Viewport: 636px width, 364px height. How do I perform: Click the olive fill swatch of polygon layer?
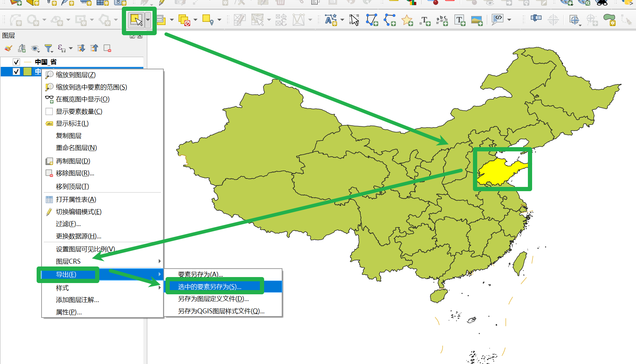coord(27,71)
